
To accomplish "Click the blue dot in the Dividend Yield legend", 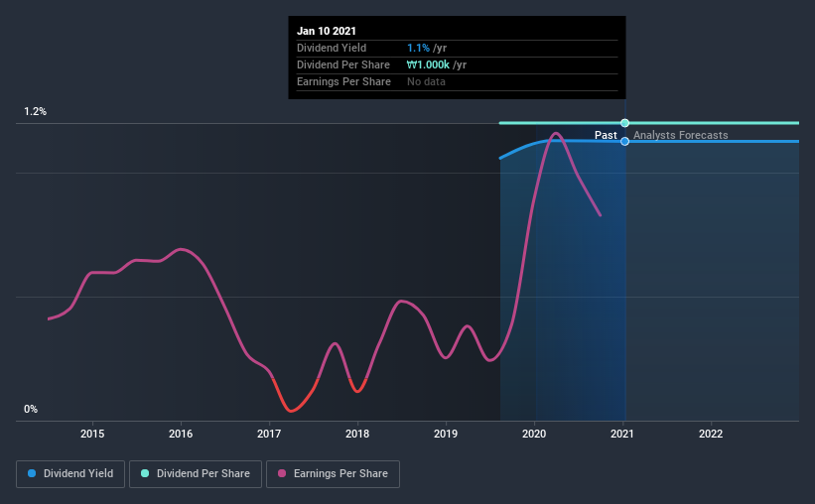I will (x=33, y=474).
